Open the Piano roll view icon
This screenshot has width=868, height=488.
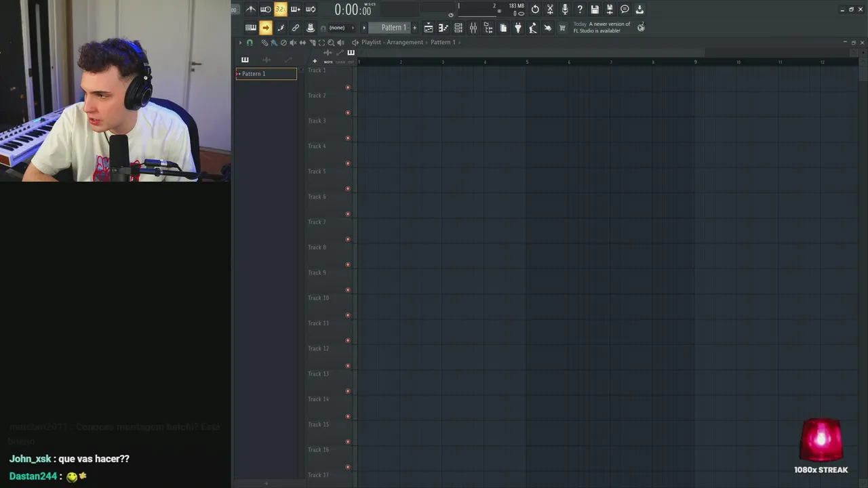click(443, 28)
